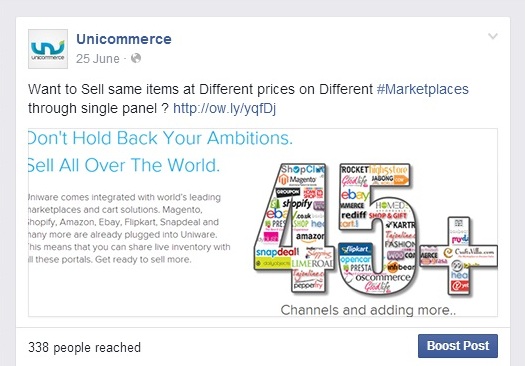The image size is (525, 366).
Task: Click the Magento logo in the 4
Action: click(298, 180)
